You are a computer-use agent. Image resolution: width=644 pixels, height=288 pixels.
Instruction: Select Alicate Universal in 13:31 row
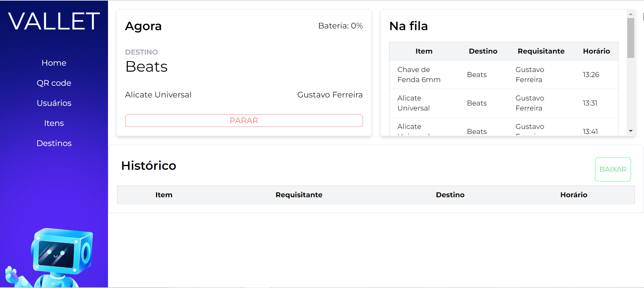(x=413, y=103)
